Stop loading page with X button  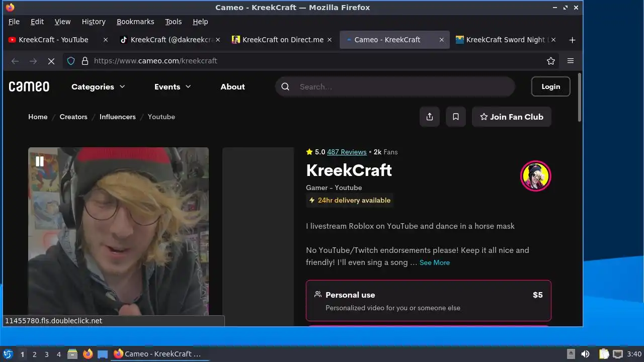click(51, 61)
